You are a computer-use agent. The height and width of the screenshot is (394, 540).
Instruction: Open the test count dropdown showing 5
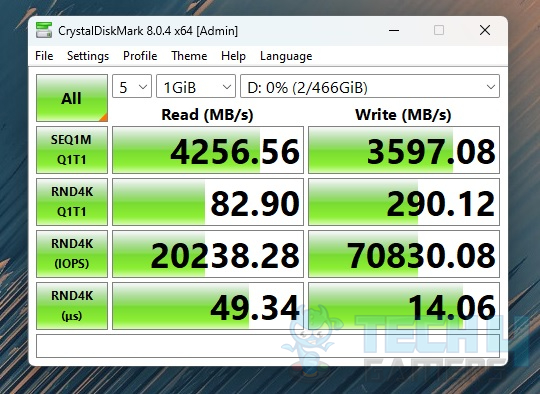[132, 86]
